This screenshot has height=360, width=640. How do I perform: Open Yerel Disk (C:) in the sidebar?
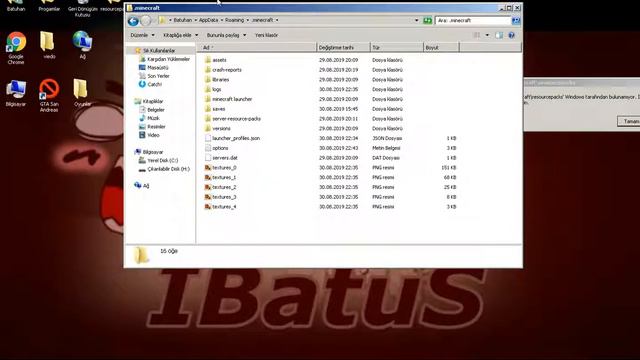(162, 161)
